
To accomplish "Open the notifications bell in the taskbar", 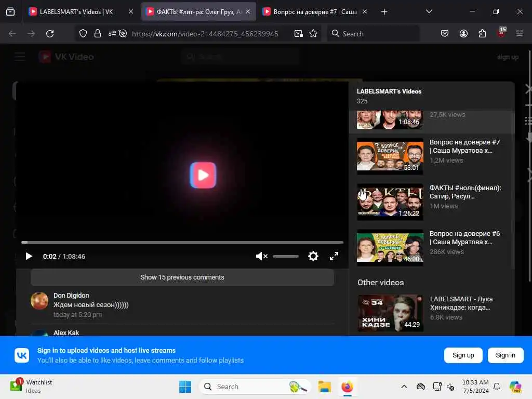I will point(497,387).
